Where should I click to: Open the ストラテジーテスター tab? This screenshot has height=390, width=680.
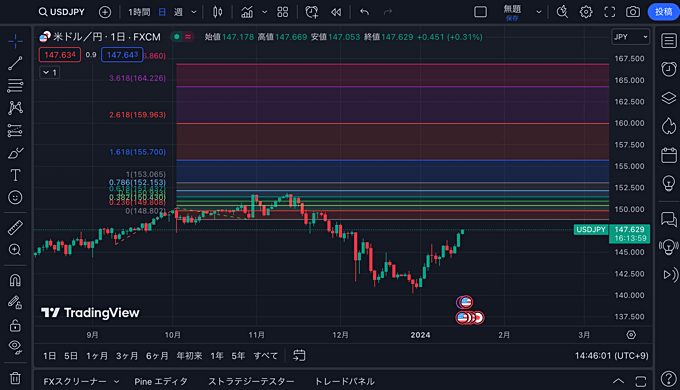(x=251, y=381)
